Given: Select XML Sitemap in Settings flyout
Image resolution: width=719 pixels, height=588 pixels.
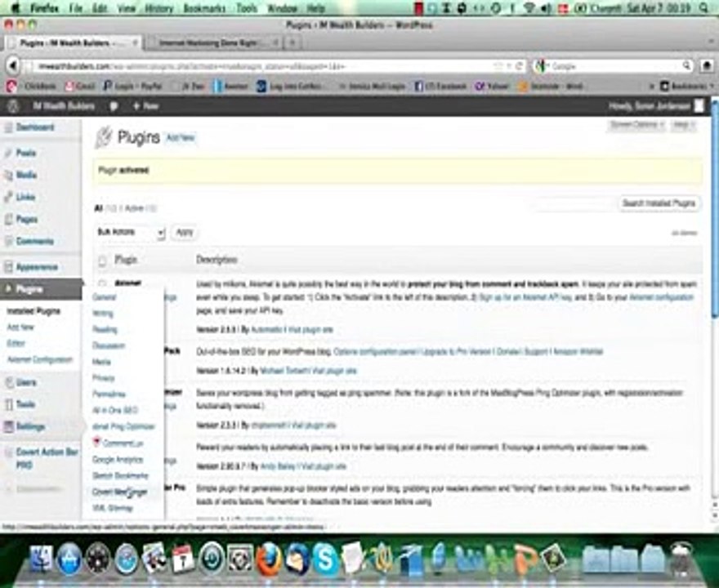Looking at the screenshot, I should click(x=113, y=508).
